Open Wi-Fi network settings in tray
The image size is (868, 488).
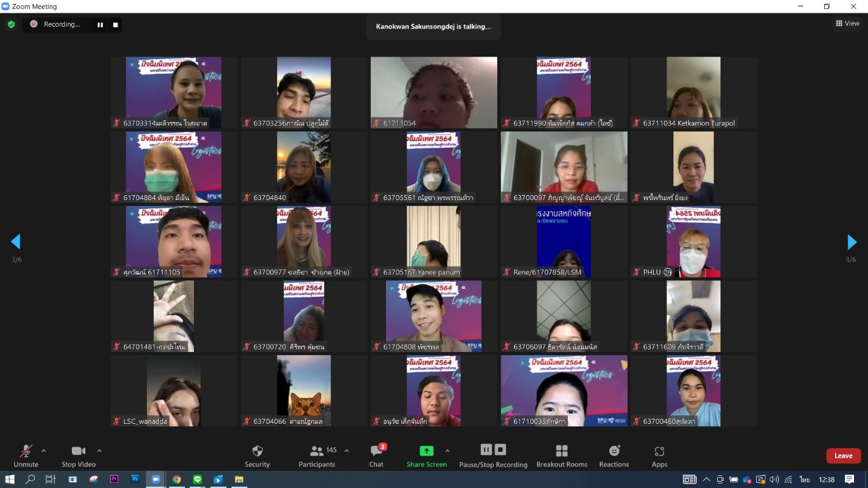click(789, 479)
